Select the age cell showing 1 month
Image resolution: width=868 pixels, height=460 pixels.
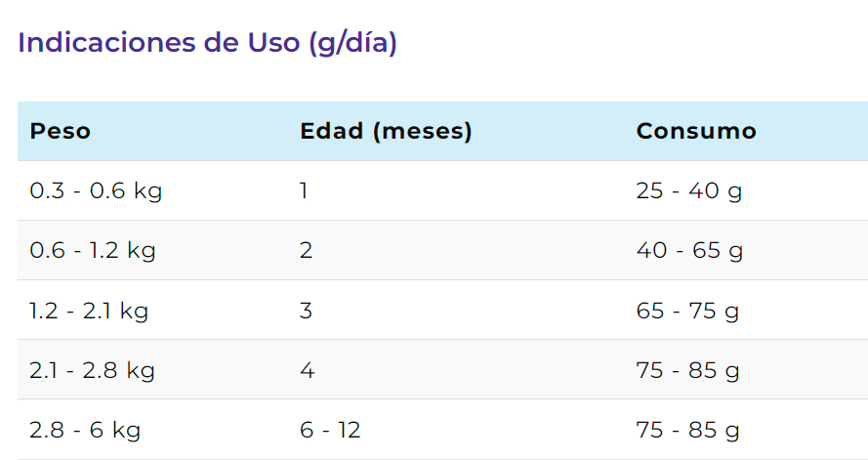pos(304,191)
